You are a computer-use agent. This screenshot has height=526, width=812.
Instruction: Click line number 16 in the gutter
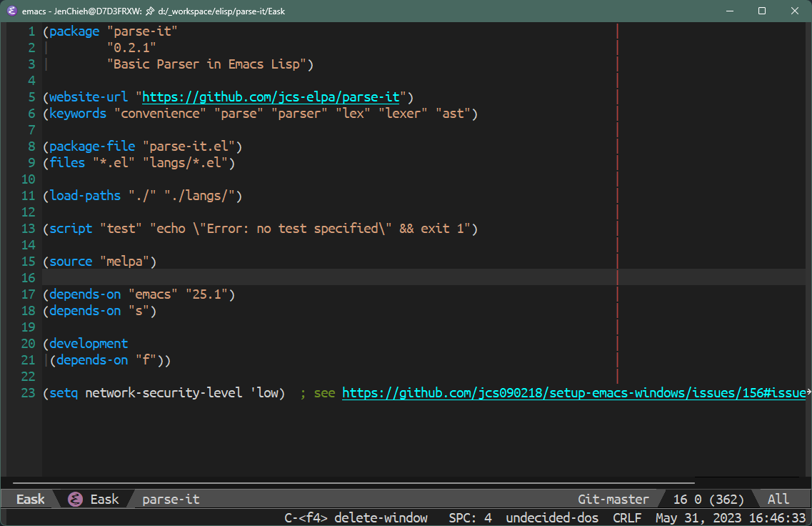pos(28,278)
